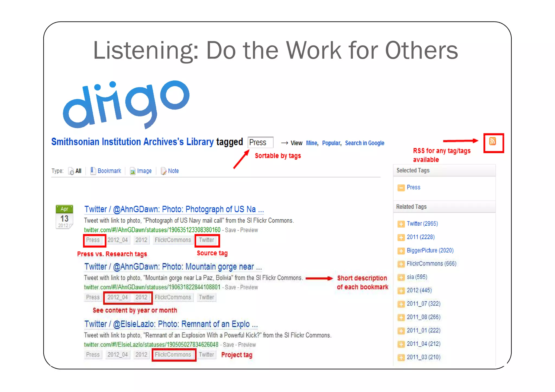Open BiggerPicture (2020) related tag link

[430, 250]
